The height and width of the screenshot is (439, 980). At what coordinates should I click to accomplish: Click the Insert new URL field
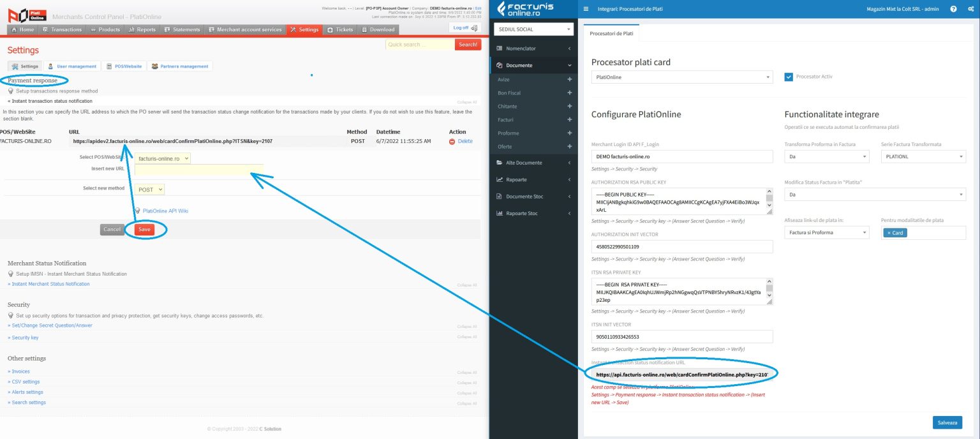click(198, 169)
